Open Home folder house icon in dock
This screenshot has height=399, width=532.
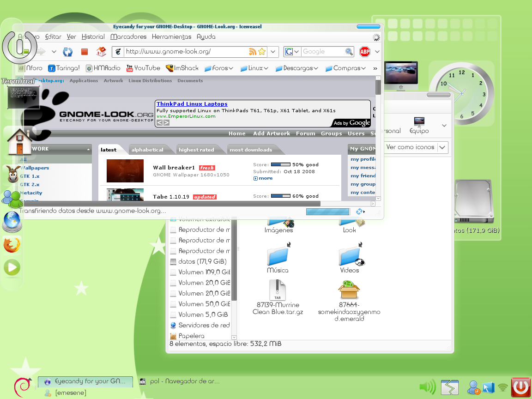point(19,143)
